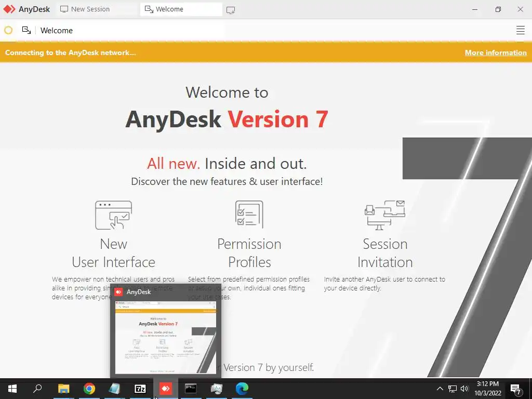Launch Google Chrome from the taskbar
The image size is (532, 399).
pyautogui.click(x=89, y=389)
